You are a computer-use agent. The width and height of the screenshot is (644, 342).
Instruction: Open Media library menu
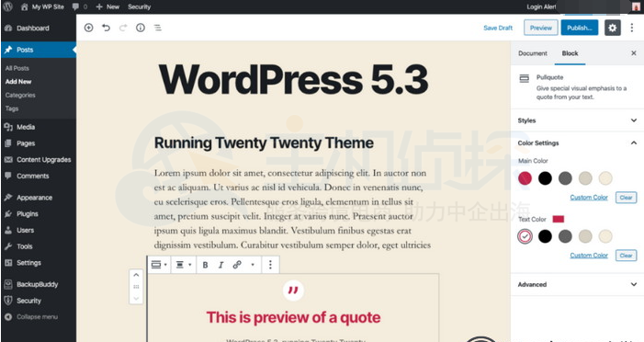[x=39, y=127]
